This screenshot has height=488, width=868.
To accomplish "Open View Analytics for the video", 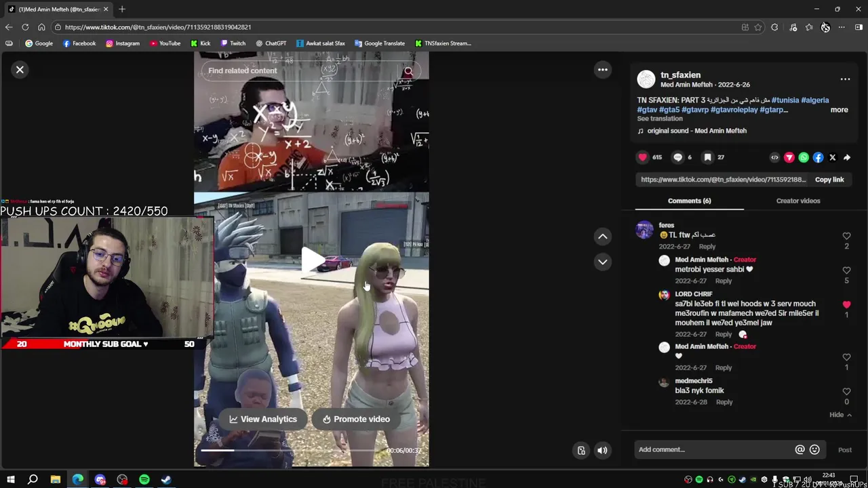I will pos(263,419).
